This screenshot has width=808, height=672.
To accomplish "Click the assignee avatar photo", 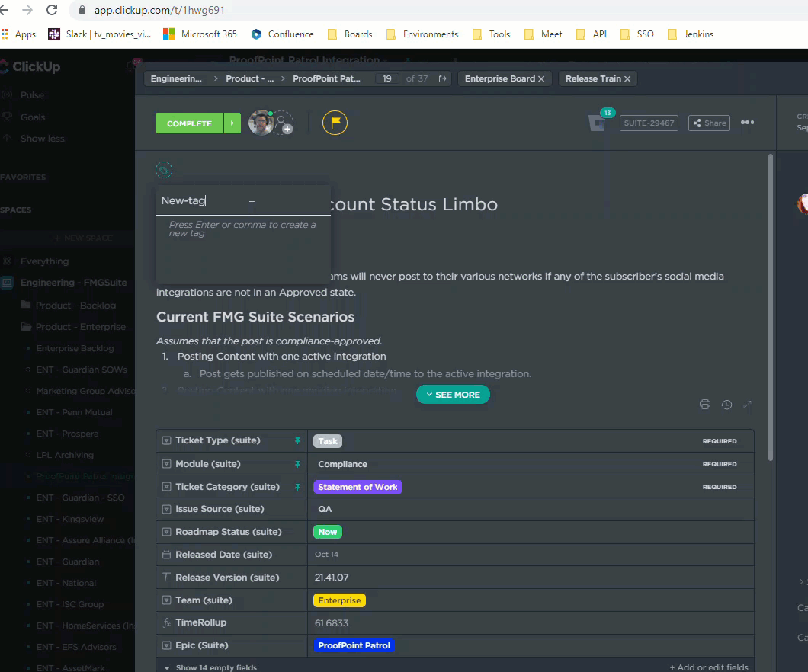I will coord(261,123).
